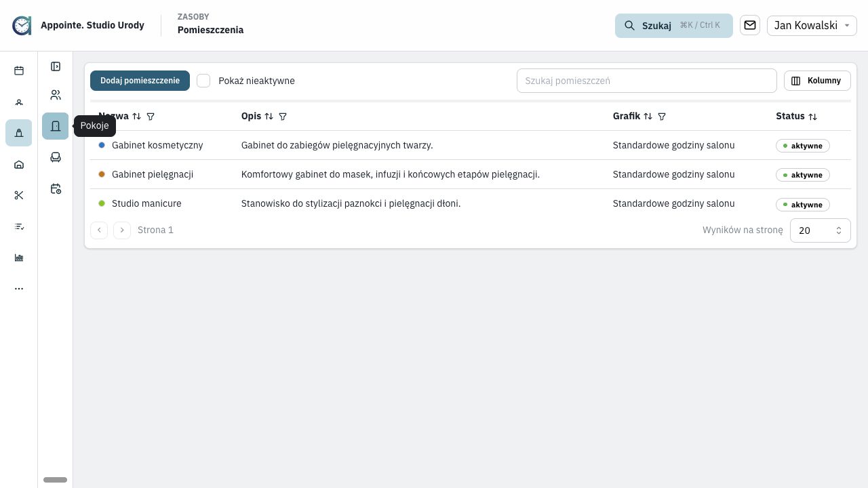Click the blue color dot for Gabinet kosmetyczny
This screenshot has height=488, width=868.
pyautogui.click(x=102, y=145)
